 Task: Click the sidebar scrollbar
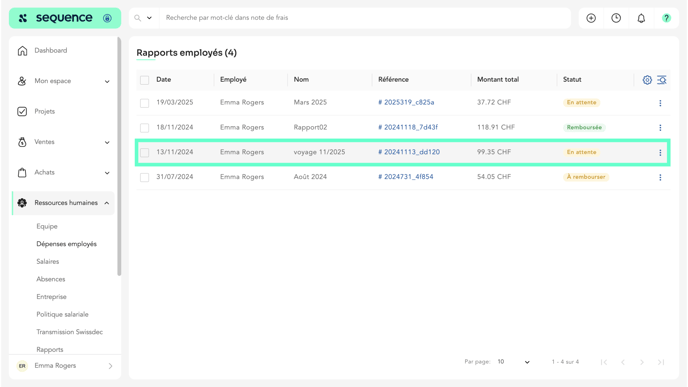tap(119, 157)
